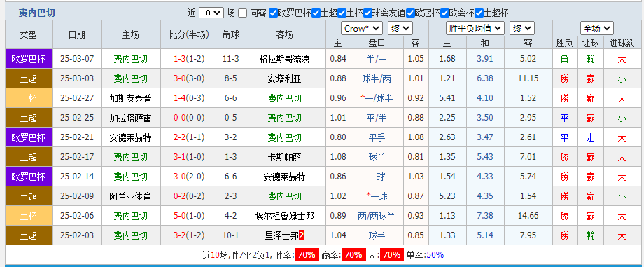
Task: Click the score 1-3(1-2)
Action: 189,59
